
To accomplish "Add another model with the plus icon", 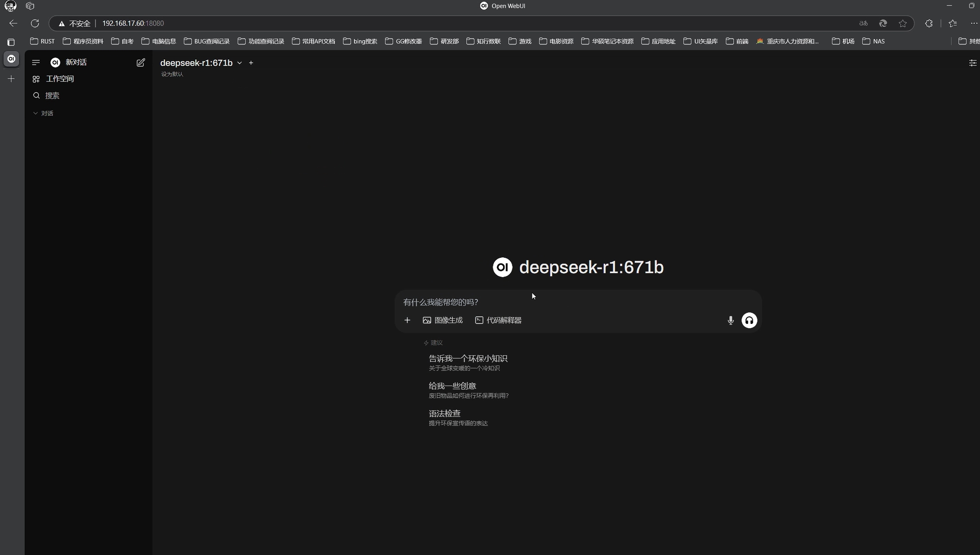I will (x=251, y=63).
